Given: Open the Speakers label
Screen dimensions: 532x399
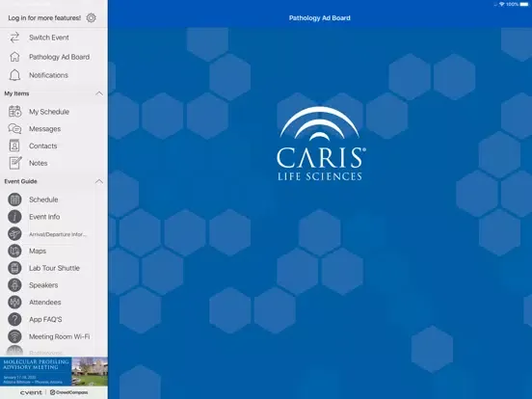Looking at the screenshot, I should point(43,285).
